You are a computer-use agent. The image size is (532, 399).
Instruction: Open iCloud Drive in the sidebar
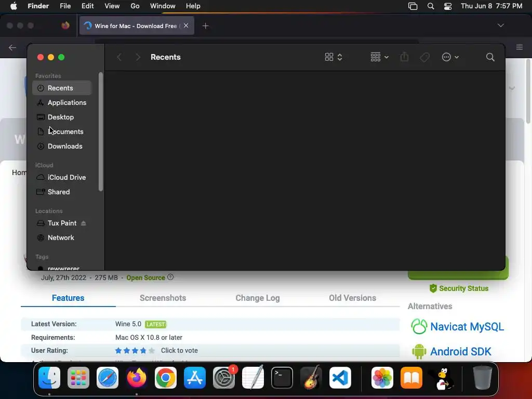click(x=62, y=178)
